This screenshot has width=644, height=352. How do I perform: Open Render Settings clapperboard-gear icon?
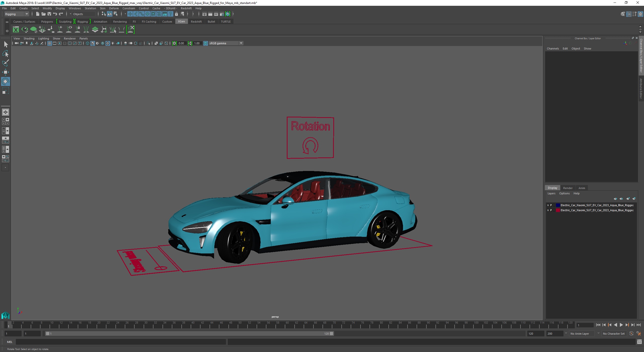click(222, 14)
